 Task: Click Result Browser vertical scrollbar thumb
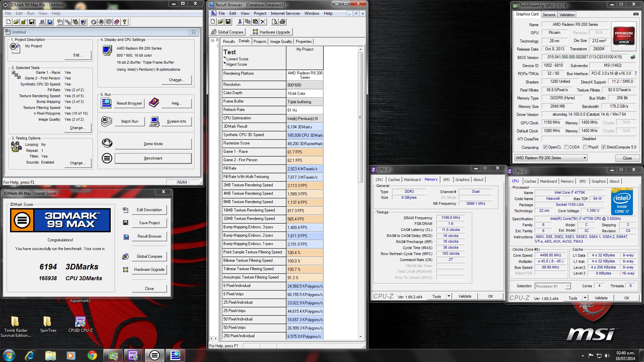pos(361,117)
